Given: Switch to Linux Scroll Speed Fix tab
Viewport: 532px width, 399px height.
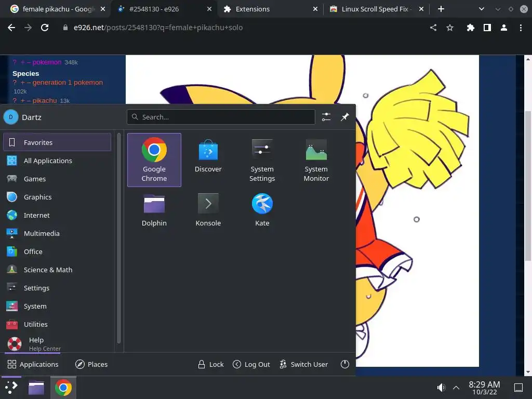Looking at the screenshot, I should click(x=376, y=9).
